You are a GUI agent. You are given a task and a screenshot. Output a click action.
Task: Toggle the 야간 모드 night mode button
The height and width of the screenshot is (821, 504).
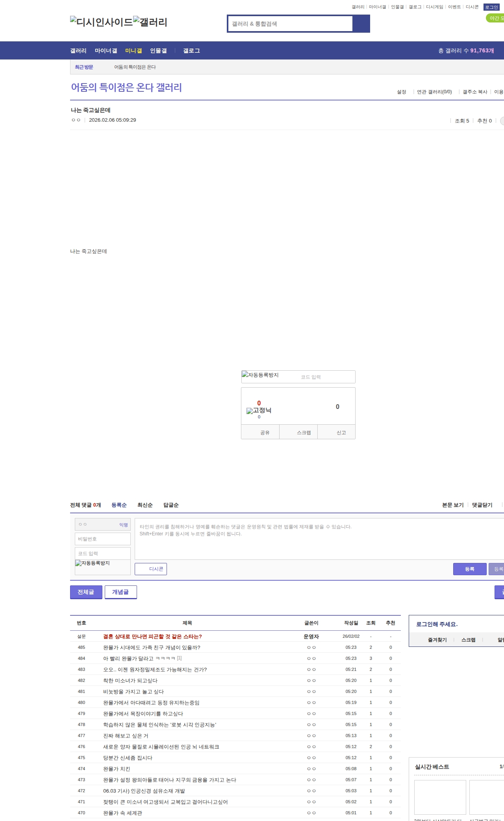point(495,18)
